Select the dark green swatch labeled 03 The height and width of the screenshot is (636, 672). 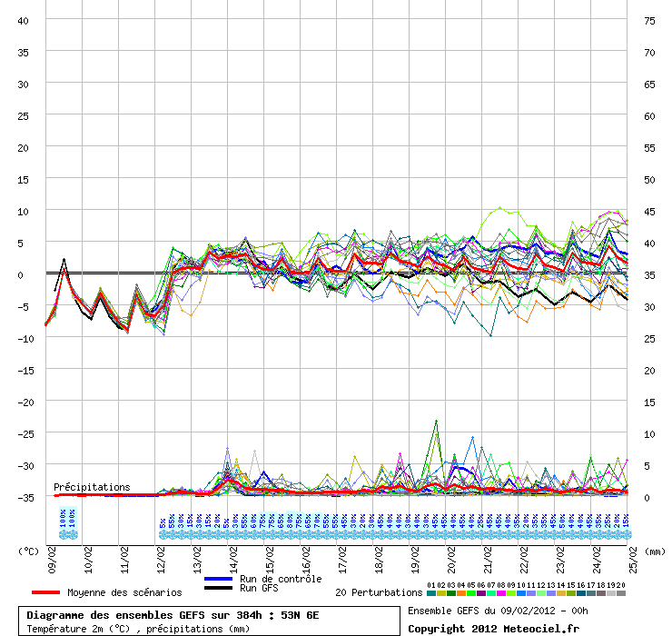tap(451, 593)
